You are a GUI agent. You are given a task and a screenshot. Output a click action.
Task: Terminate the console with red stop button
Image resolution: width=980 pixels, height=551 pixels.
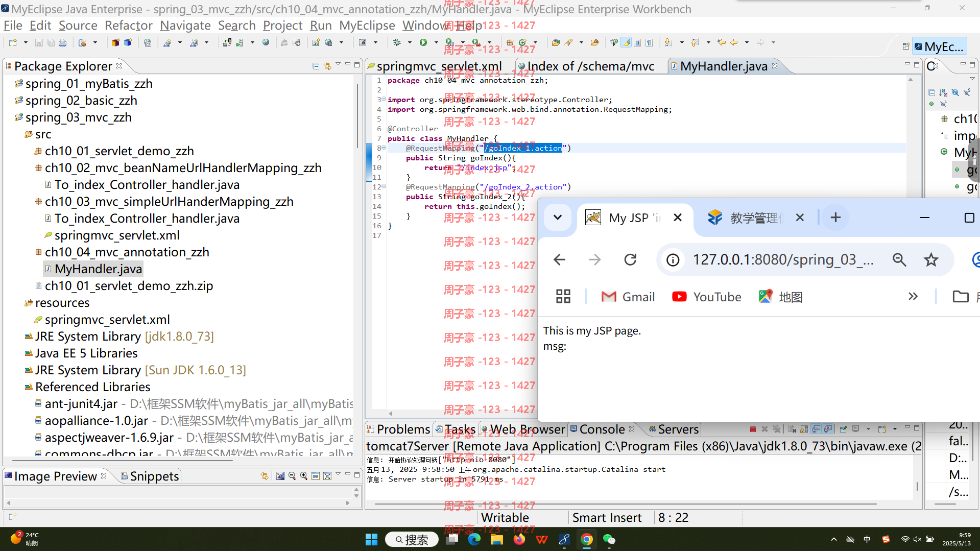753,429
